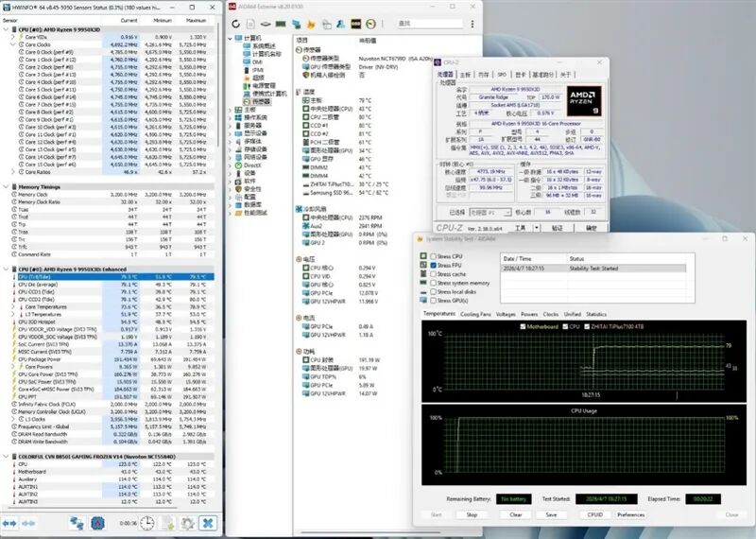Expand Core Temperatures node in HWiNFO
756x539 pixels.
click(x=13, y=307)
